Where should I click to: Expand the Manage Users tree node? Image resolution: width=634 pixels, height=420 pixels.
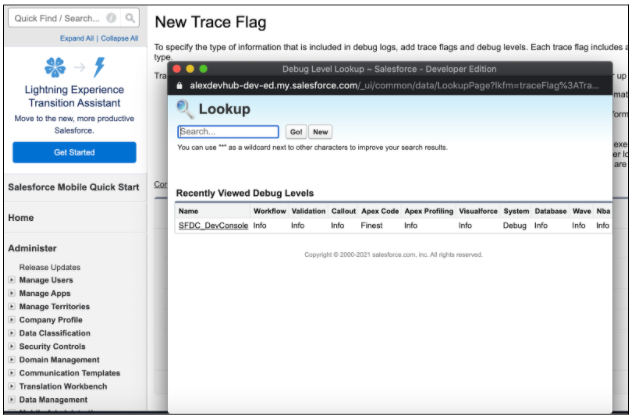click(13, 281)
